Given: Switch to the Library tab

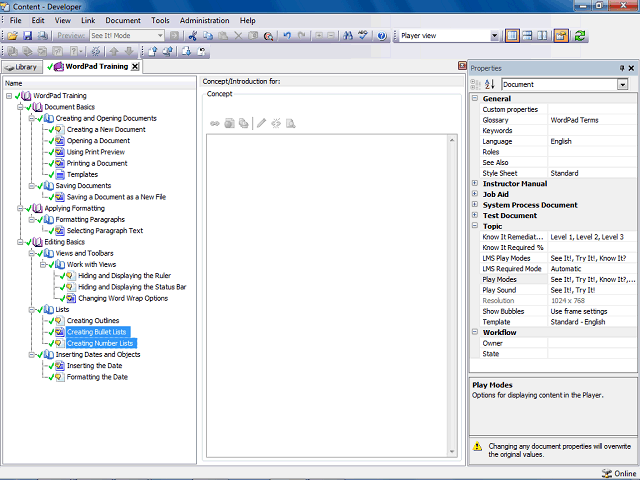Looking at the screenshot, I should click(x=22, y=67).
